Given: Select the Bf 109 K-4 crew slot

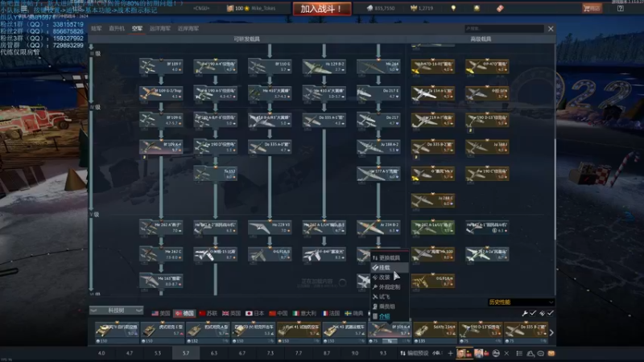Looking at the screenshot, I should pos(389,332).
